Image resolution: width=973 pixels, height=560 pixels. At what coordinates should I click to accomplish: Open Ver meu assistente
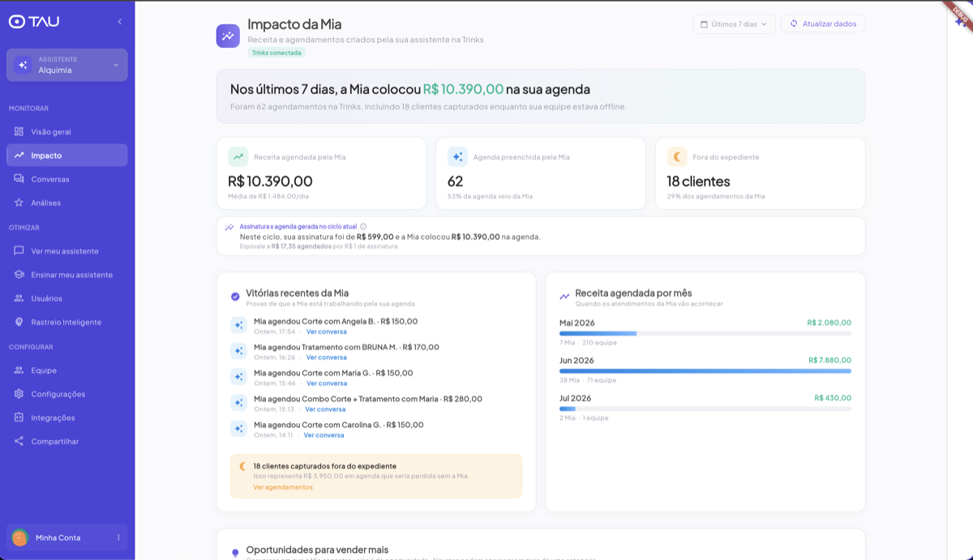pos(67,251)
